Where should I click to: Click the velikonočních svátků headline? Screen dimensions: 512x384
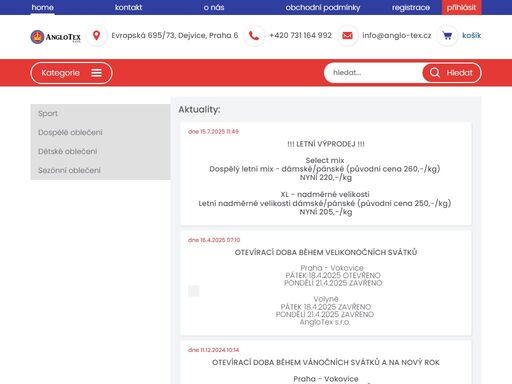[326, 252]
